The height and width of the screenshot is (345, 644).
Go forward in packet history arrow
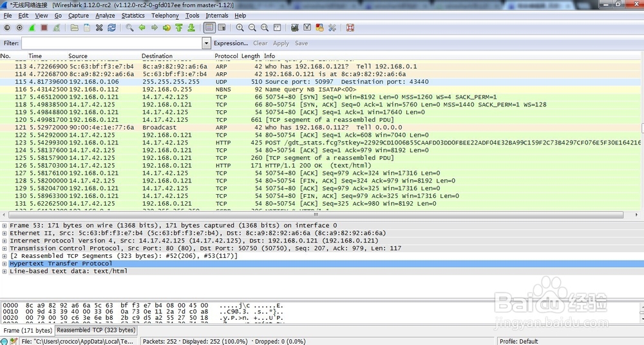(x=154, y=28)
